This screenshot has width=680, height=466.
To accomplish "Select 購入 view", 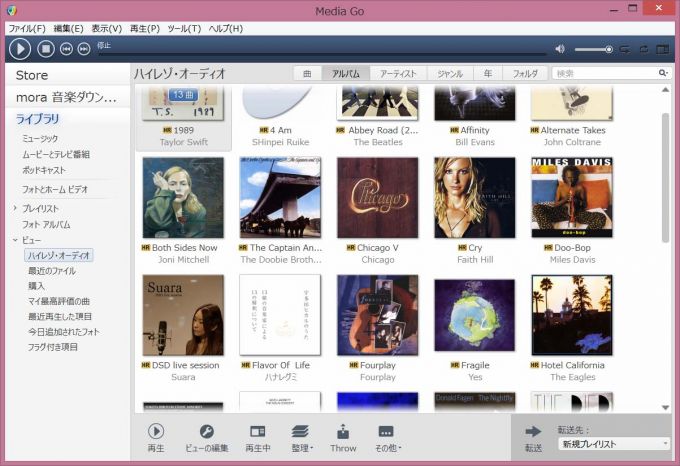I will [36, 286].
